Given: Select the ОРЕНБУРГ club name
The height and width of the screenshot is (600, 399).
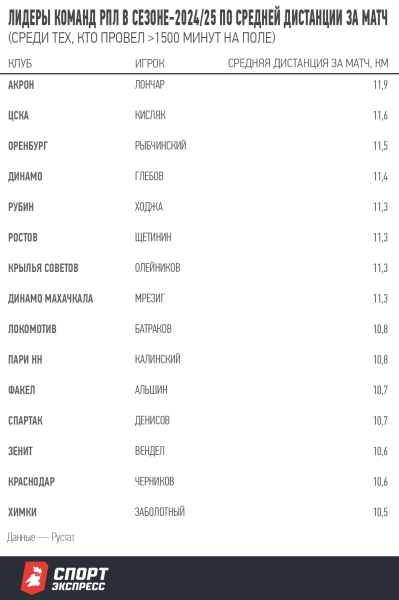Looking at the screenshot, I should [x=28, y=146].
